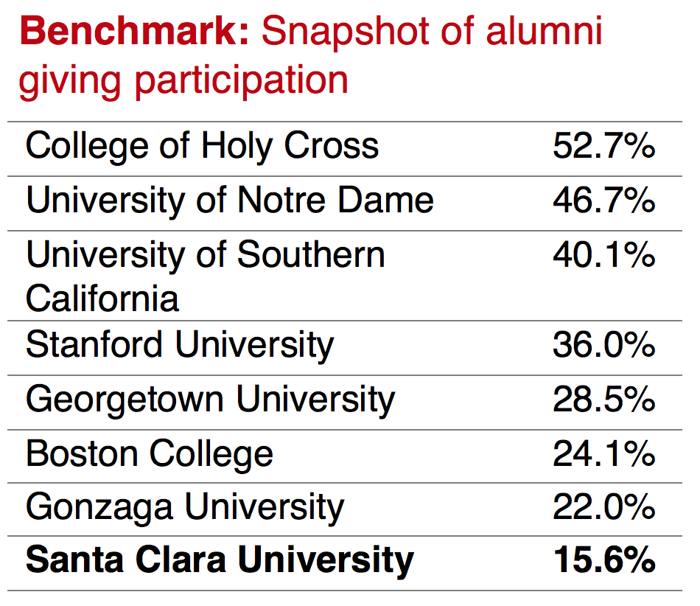Click the 46.7% value for Notre Dame
700x606 pixels.
coord(603,201)
